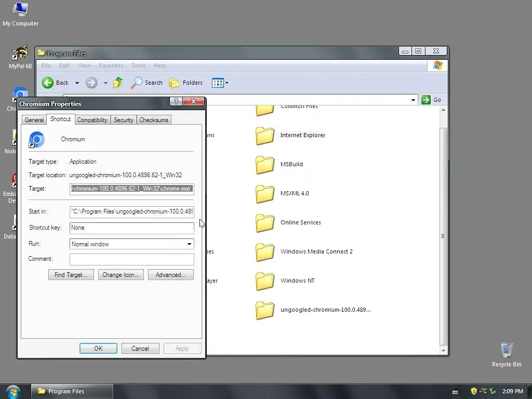Open the Views icon button
532x399 pixels.
click(x=218, y=83)
